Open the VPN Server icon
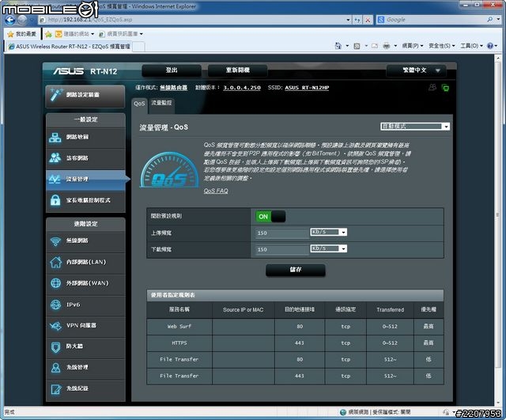Image resolution: width=506 pixels, height=420 pixels. (55, 326)
